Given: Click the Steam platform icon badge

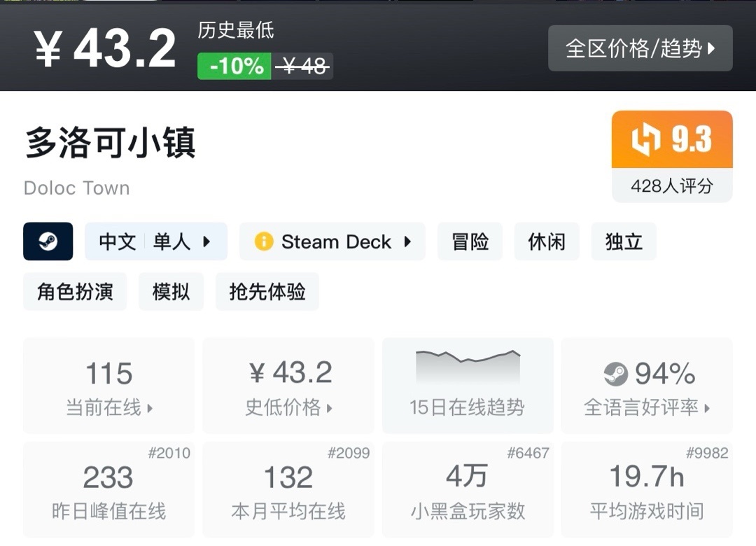Looking at the screenshot, I should [48, 241].
